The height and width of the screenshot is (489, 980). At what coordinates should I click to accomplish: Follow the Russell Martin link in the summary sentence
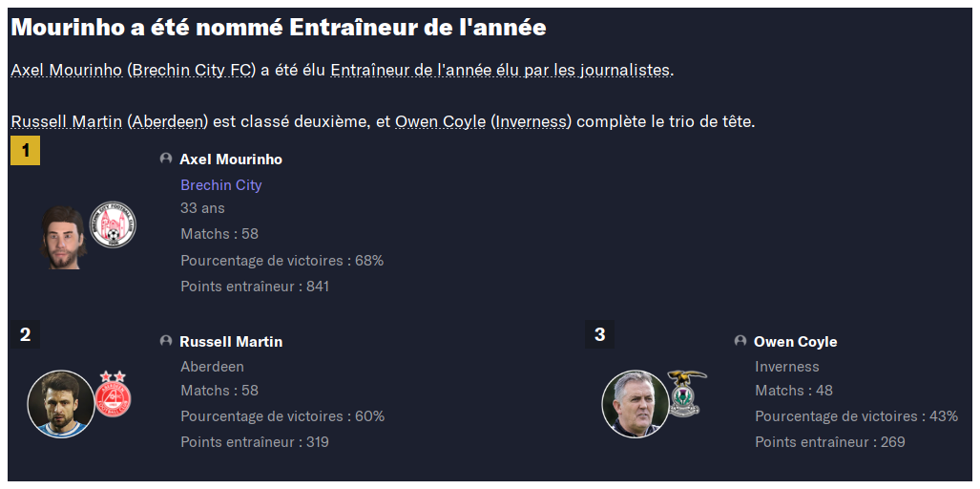pos(66,121)
